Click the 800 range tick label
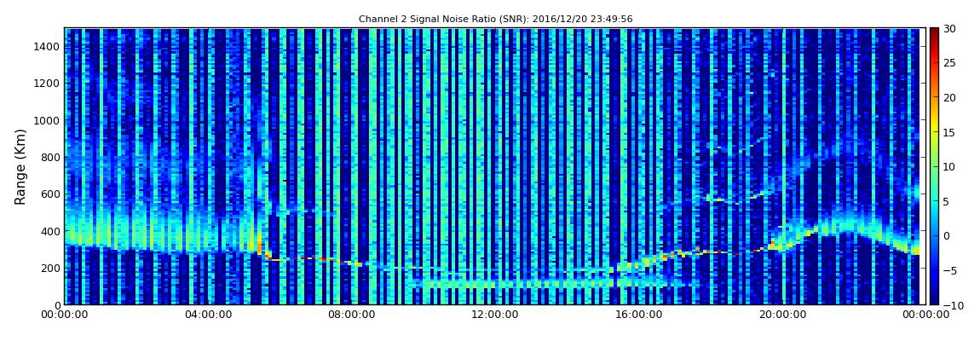Screen dimensions: 980x347 coord(50,157)
